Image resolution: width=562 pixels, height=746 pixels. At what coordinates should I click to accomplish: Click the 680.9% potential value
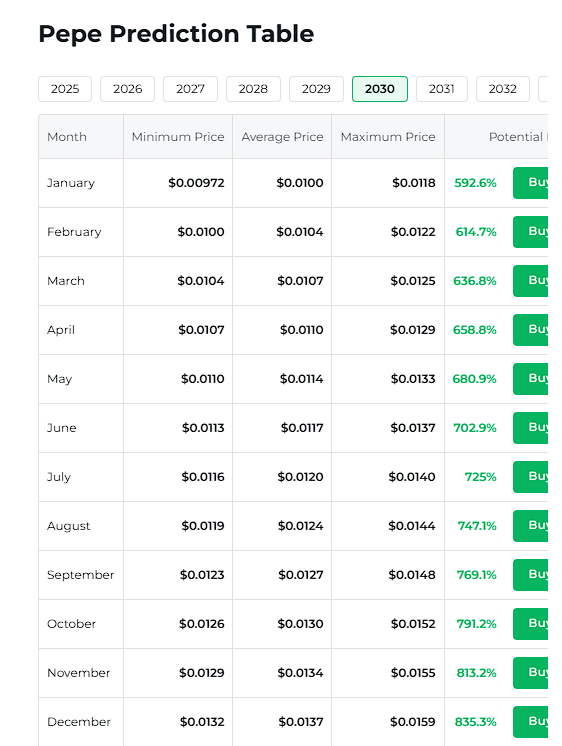(x=474, y=379)
